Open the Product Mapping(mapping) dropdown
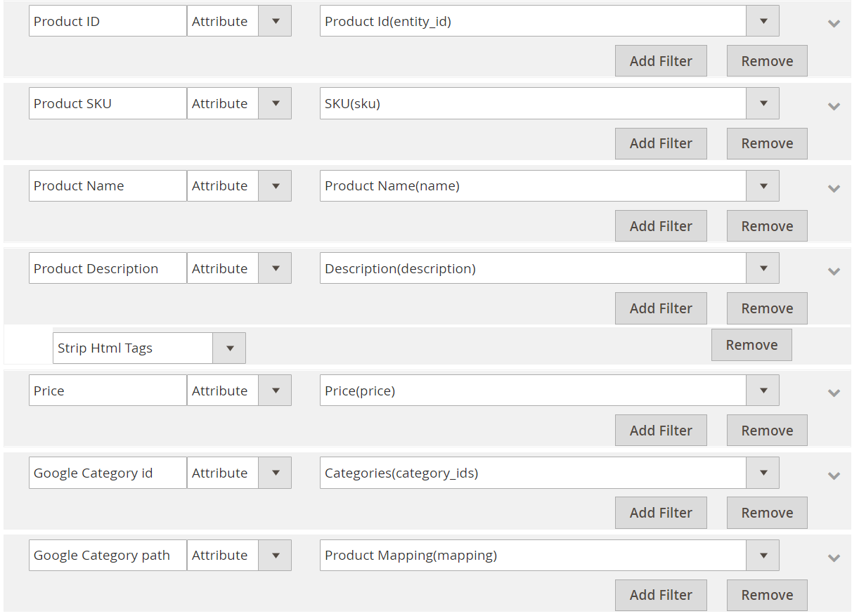 [x=549, y=555]
